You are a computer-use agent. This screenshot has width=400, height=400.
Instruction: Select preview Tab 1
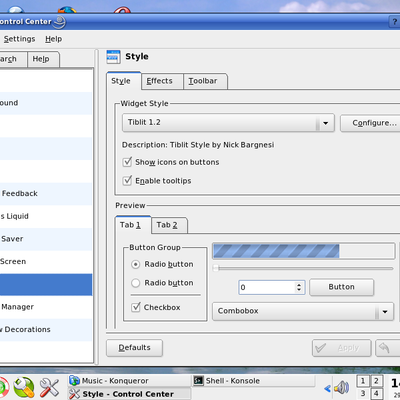click(x=133, y=225)
